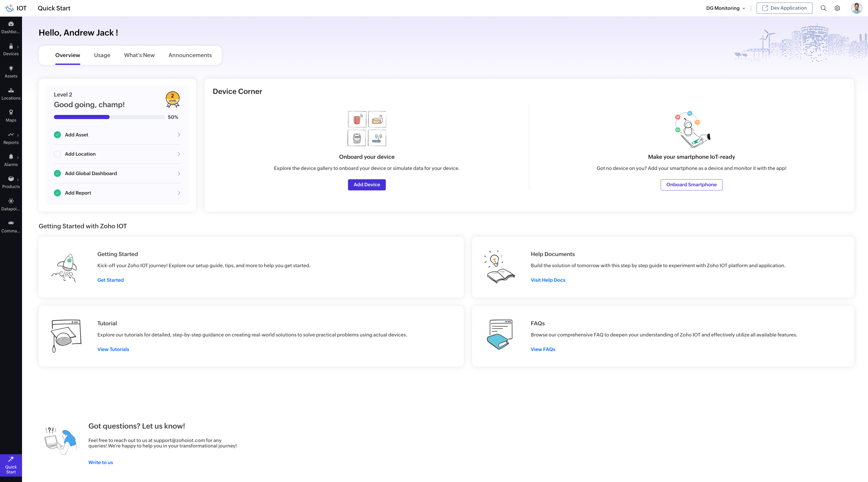This screenshot has height=482, width=868.
Task: Click the Level 2 progress bar
Action: tap(109, 117)
